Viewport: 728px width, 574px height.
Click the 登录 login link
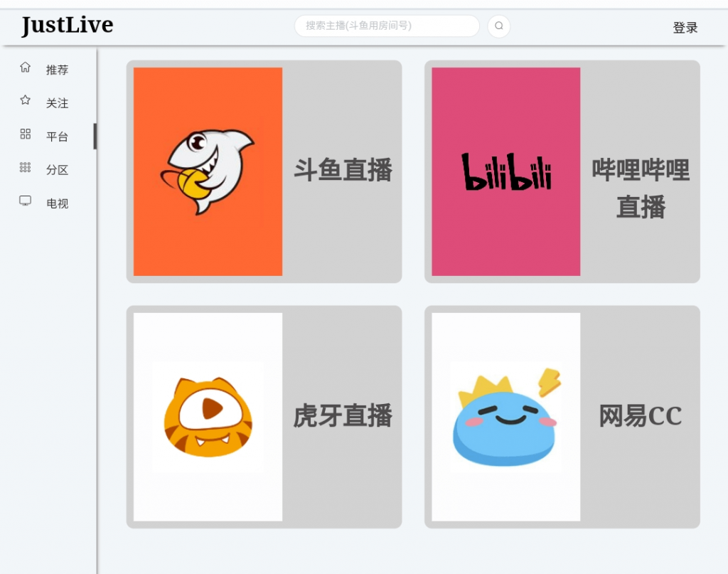click(x=685, y=26)
